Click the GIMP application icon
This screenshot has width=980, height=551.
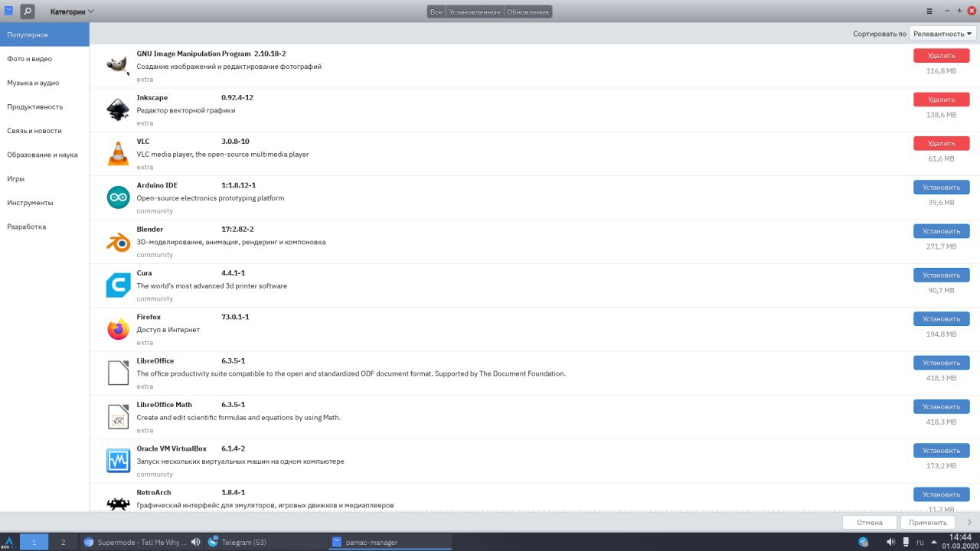(118, 66)
